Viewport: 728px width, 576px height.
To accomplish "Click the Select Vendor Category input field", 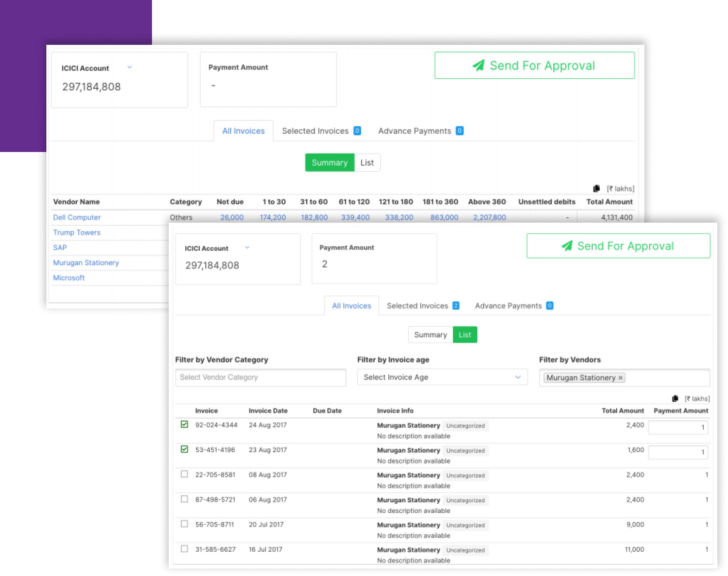I will click(260, 377).
